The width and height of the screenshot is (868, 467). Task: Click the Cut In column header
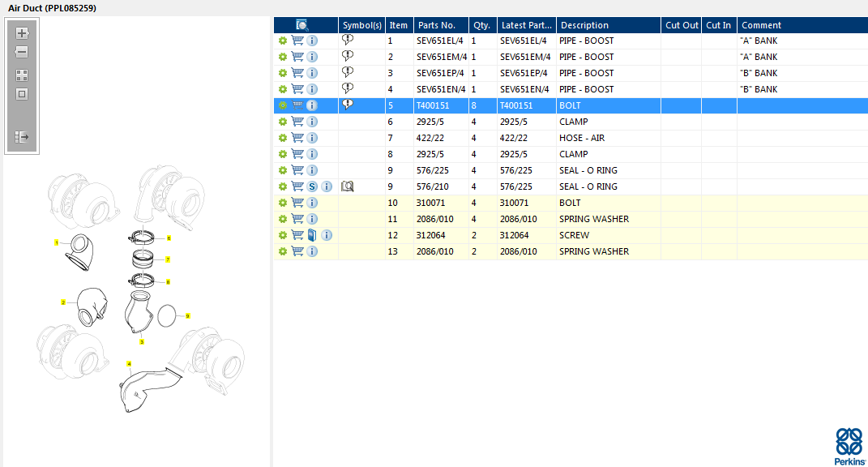(719, 25)
